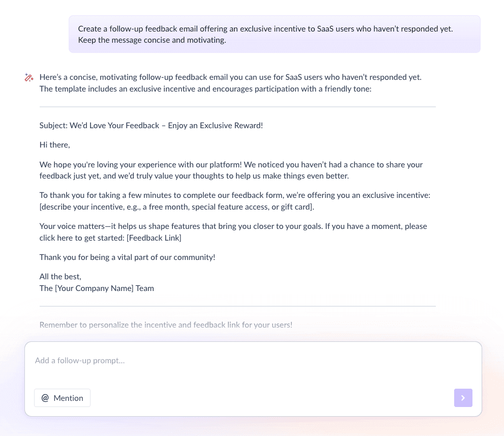
Task: Select the top horizontal divider above Subject
Action: pos(238,107)
